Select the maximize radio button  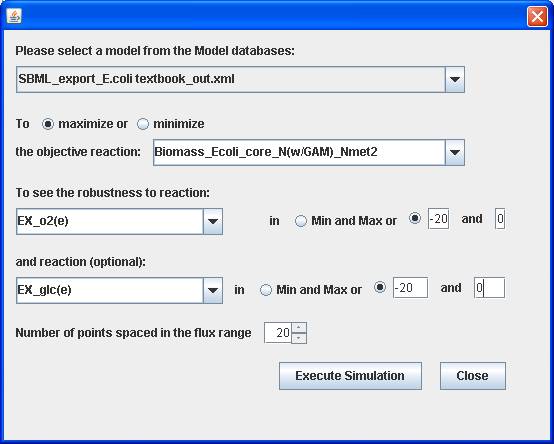pyautogui.click(x=48, y=124)
